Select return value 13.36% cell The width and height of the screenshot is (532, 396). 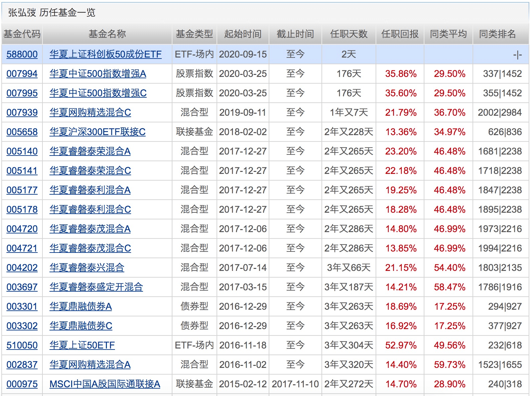pyautogui.click(x=401, y=132)
